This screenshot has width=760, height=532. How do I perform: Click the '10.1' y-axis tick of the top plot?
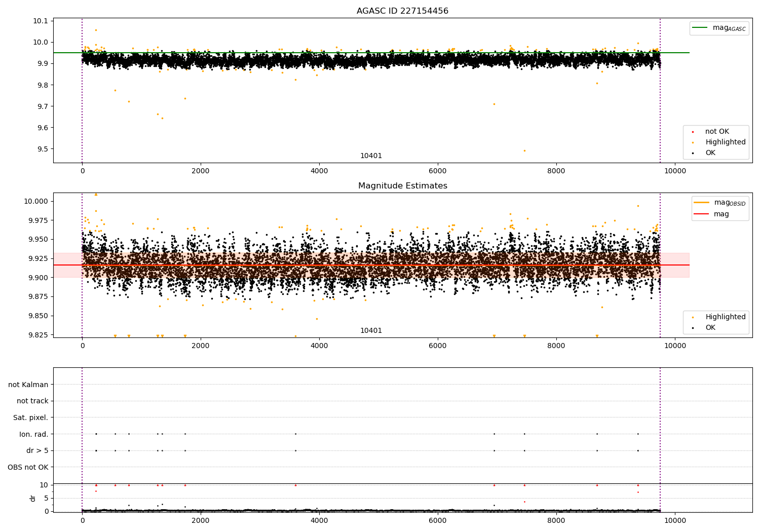tap(40, 21)
